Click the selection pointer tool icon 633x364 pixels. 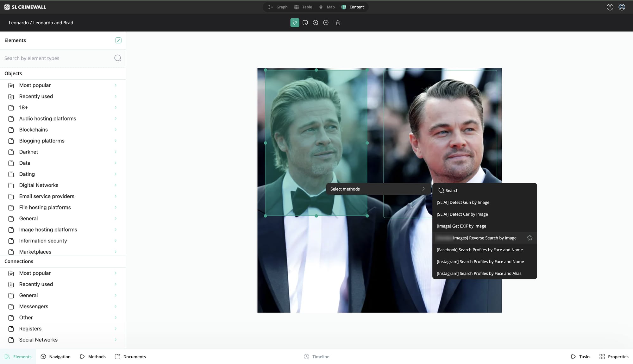[x=295, y=23]
